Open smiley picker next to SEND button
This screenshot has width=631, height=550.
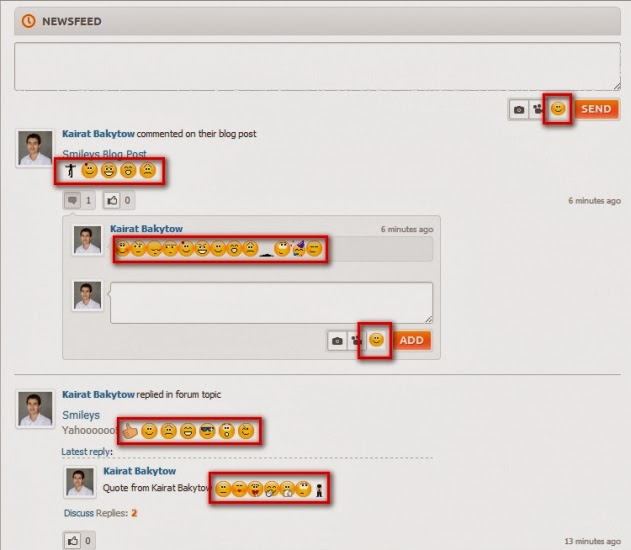(558, 109)
